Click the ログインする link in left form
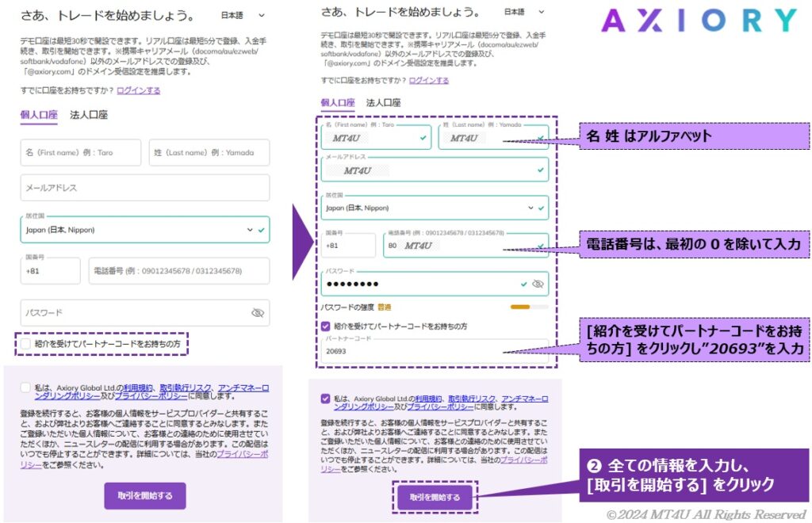This screenshot has height=523, width=812. click(x=138, y=90)
